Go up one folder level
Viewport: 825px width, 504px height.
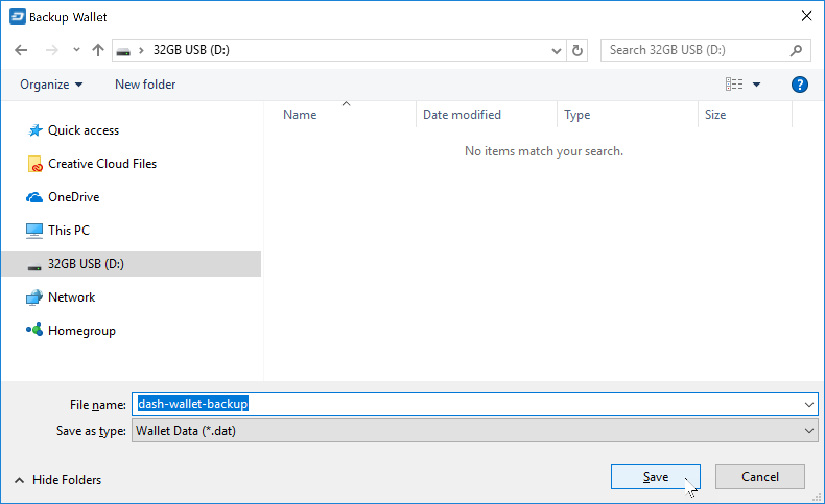point(98,50)
